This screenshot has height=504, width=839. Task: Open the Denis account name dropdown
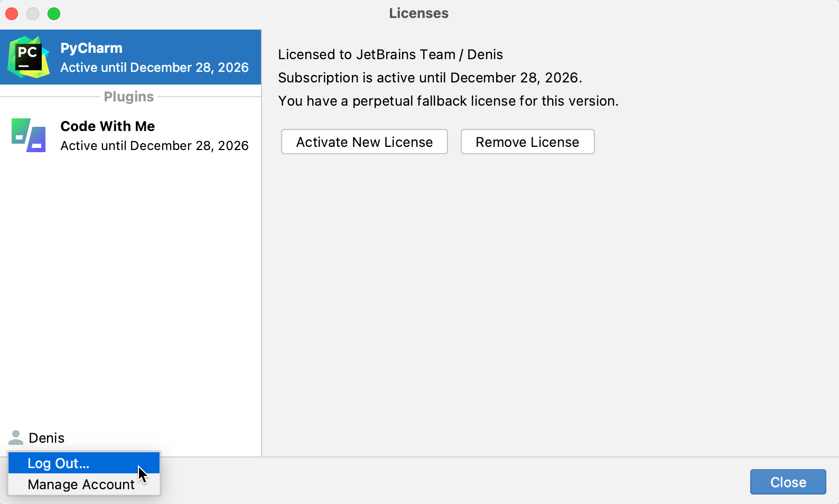[x=46, y=438]
